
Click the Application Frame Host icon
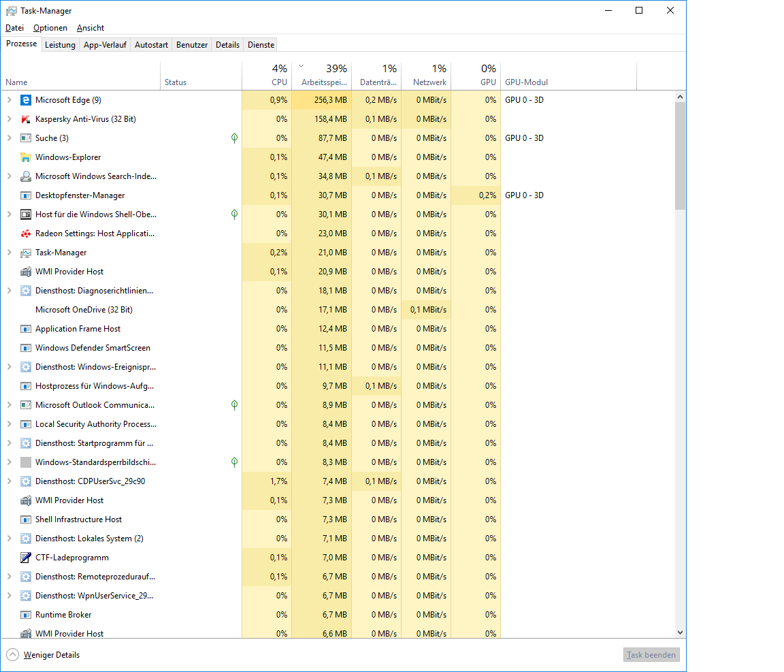(25, 329)
